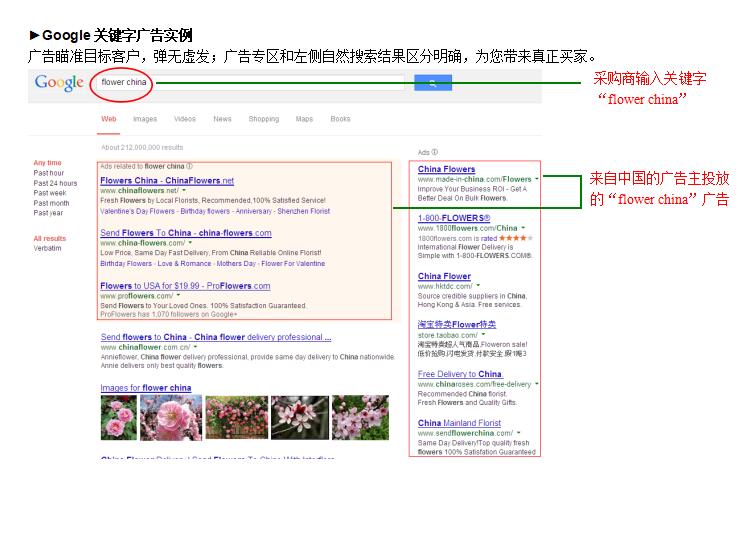Viewport: 755px width, 556px height.
Task: Open 'Send Flowers To China - china-flowers.com' ad
Action: (186, 233)
